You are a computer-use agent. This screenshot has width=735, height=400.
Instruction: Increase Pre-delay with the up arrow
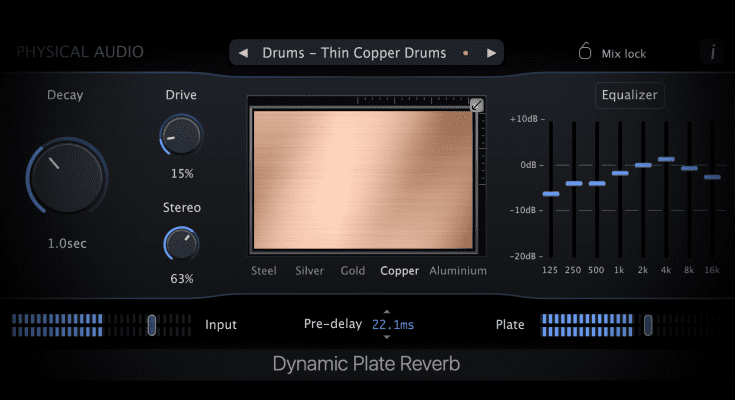pos(387,312)
